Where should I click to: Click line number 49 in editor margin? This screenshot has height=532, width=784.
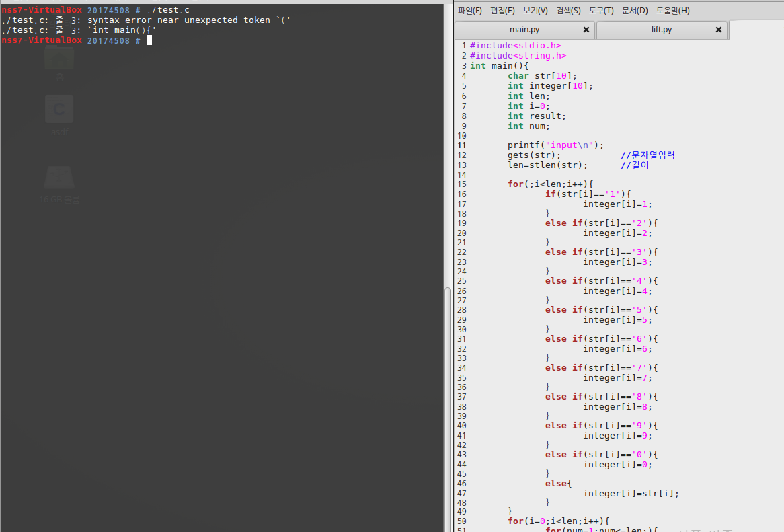tap(461, 512)
